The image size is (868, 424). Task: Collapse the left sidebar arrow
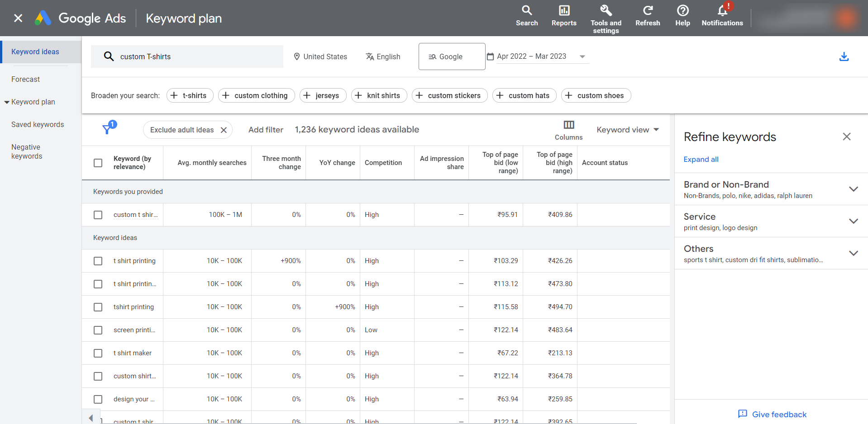(91, 418)
